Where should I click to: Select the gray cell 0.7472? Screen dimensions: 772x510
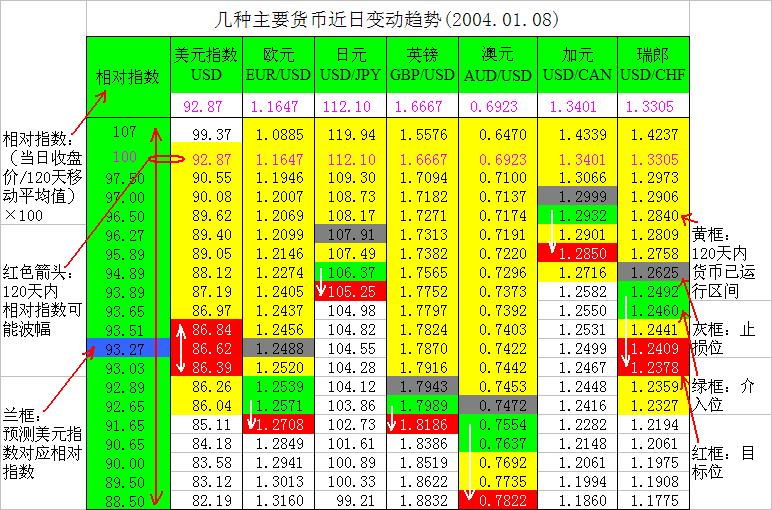coord(498,405)
